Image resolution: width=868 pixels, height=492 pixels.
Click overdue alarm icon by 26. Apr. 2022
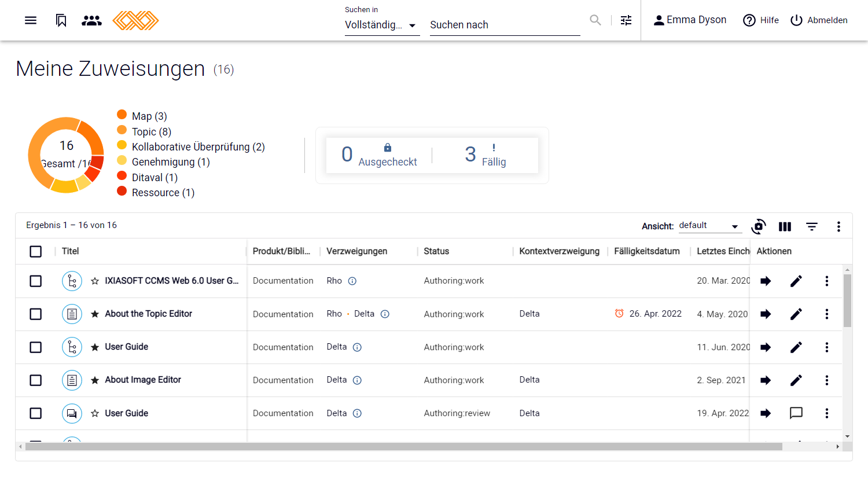[x=619, y=313]
